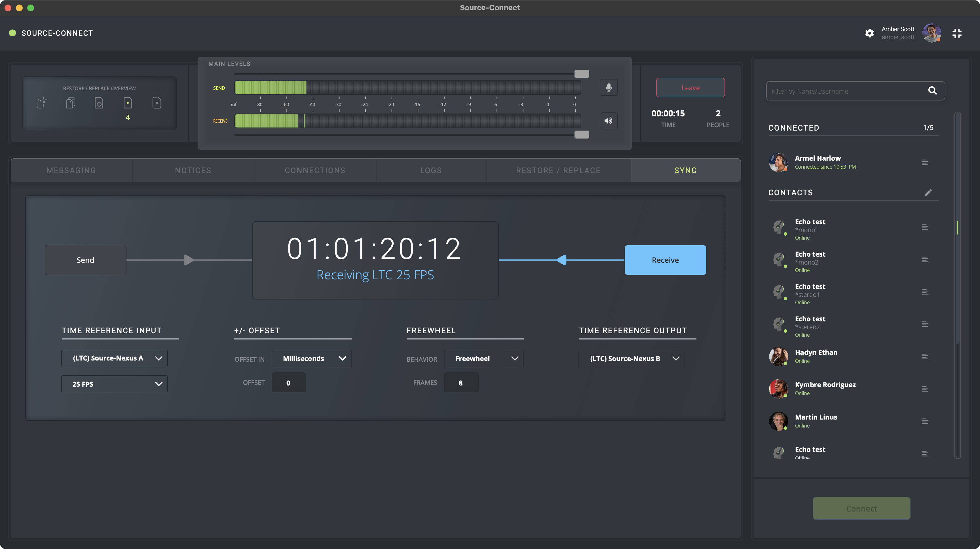This screenshot has width=980, height=549.
Task: Edit contacts with the pencil icon
Action: (x=928, y=192)
